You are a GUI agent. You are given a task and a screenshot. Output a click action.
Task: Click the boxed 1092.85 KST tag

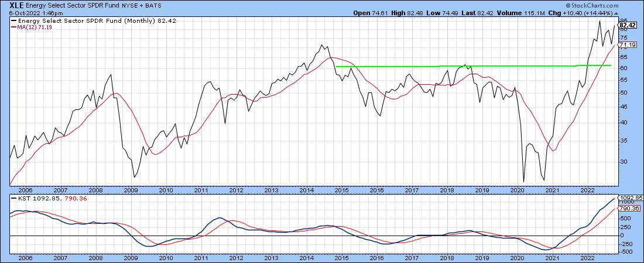tap(629, 198)
